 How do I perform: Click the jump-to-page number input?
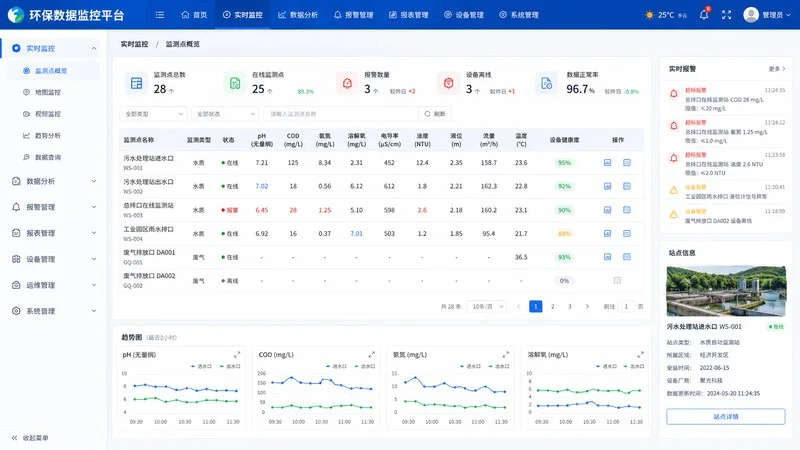[x=626, y=306]
